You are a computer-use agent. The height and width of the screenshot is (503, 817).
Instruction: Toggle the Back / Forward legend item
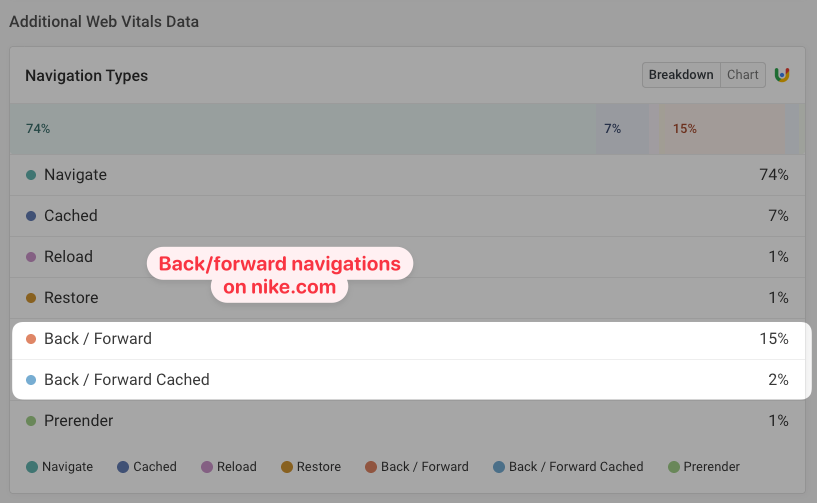(x=416, y=467)
